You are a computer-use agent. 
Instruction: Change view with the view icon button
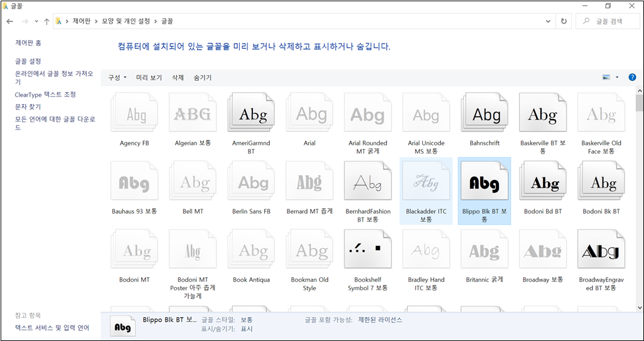[x=606, y=77]
